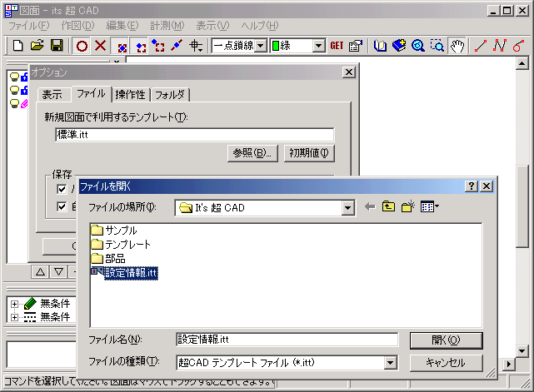This screenshot has height=392, width=534.
Task: Open the properties icon next to GET
Action: click(x=355, y=46)
